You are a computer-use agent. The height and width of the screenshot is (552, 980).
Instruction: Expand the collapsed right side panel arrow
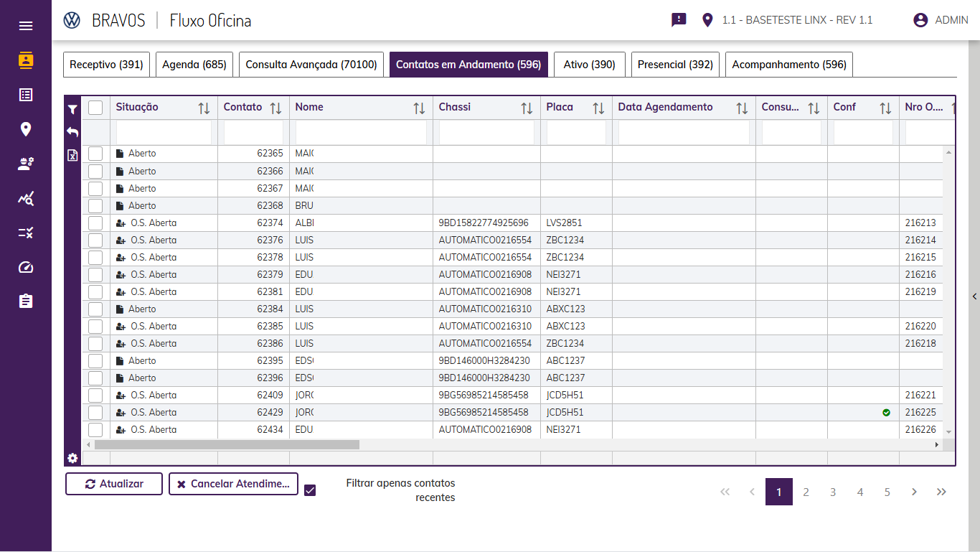974,296
